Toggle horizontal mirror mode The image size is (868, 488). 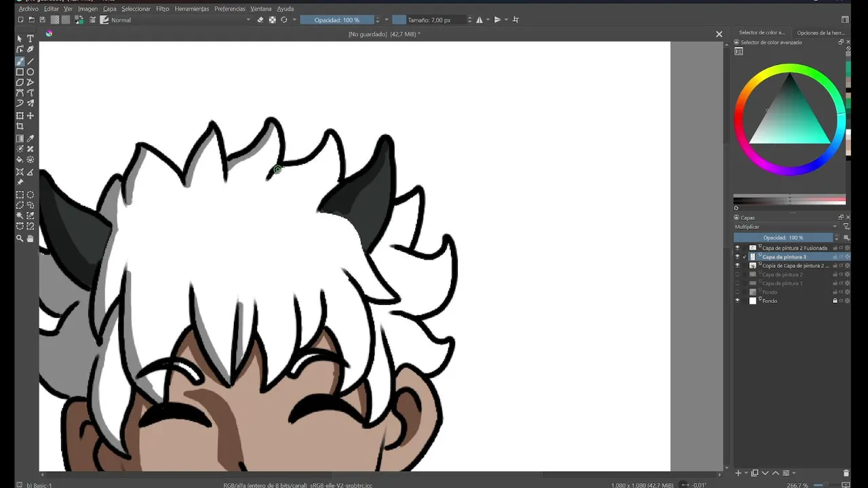pos(479,20)
